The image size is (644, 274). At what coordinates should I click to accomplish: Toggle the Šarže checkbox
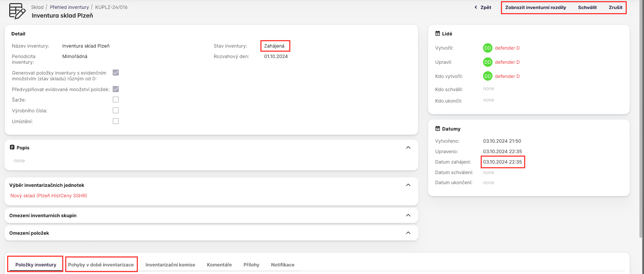click(116, 100)
